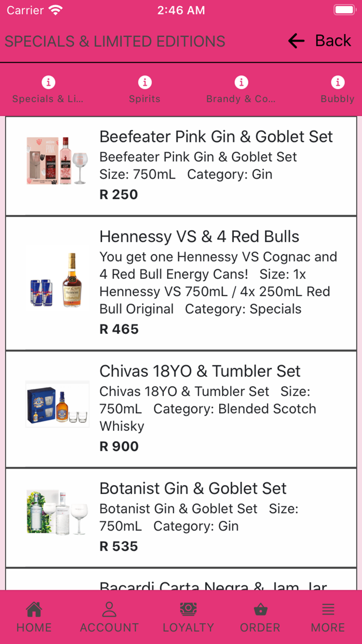Open the Account profile icon
Screen dimensions: 362x644
click(109, 609)
